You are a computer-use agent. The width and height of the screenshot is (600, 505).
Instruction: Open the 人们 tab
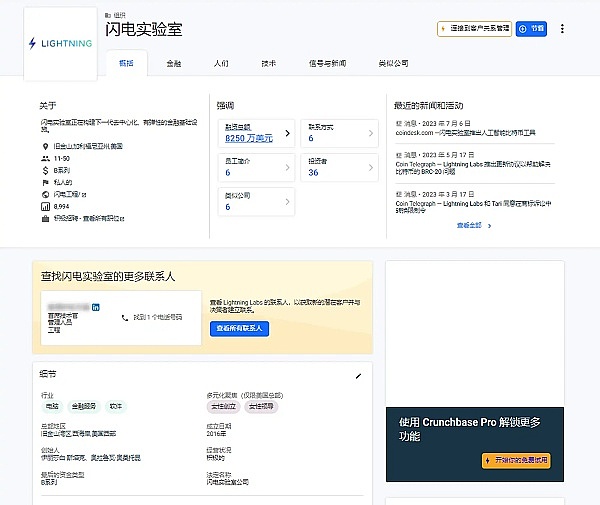pos(220,63)
